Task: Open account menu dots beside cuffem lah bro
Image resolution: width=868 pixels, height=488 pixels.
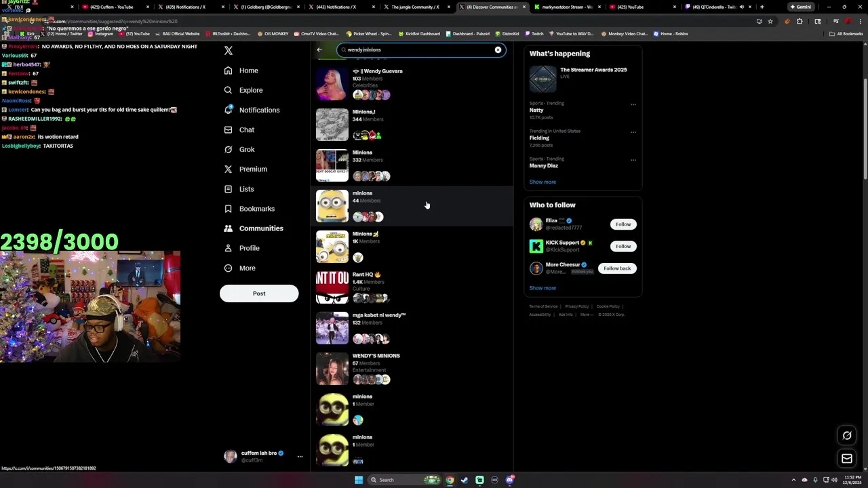Action: (x=300, y=457)
